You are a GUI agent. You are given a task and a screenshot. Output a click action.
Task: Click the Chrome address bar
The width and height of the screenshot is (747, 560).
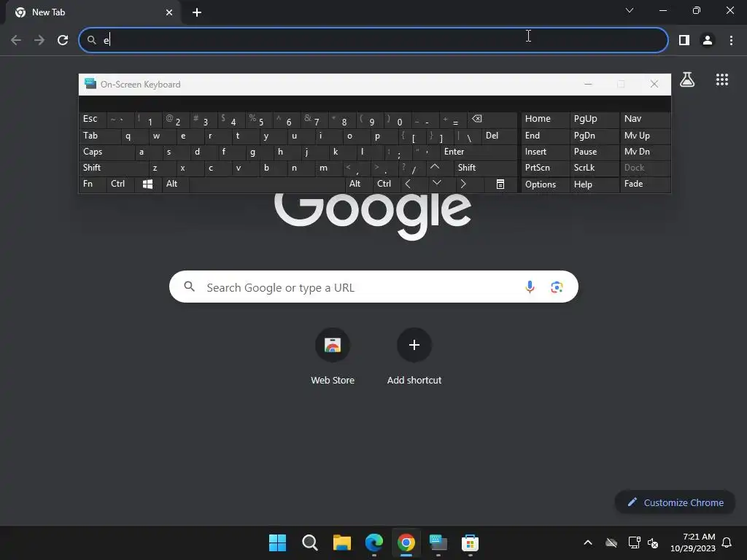(x=373, y=40)
